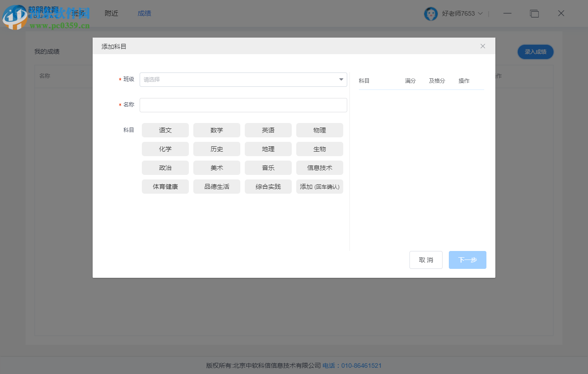The image size is (588, 374).
Task: Choose the 信息技术 subject button
Action: [320, 168]
